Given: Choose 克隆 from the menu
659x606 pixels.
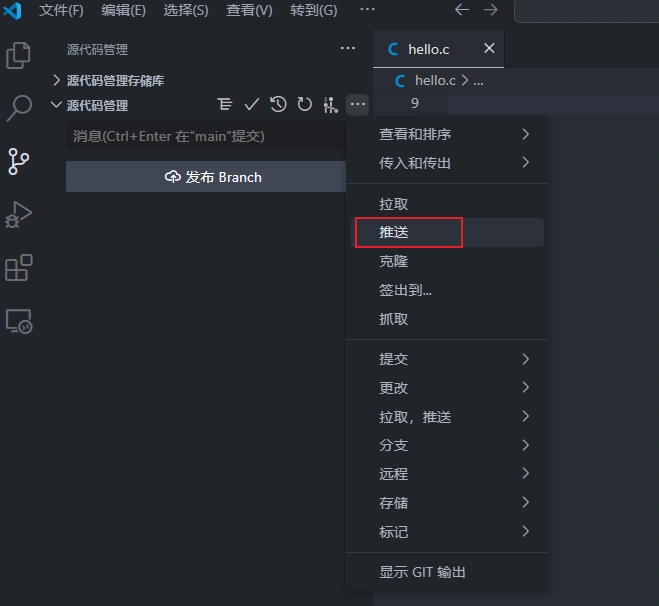Looking at the screenshot, I should (x=447, y=261).
